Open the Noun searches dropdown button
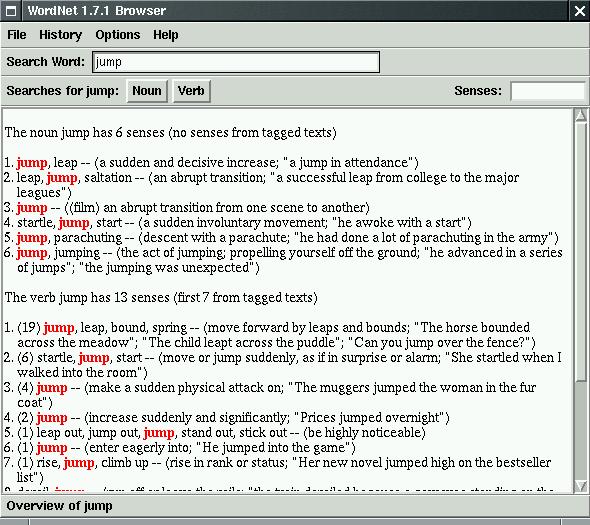This screenshot has height=525, width=590. [x=147, y=91]
